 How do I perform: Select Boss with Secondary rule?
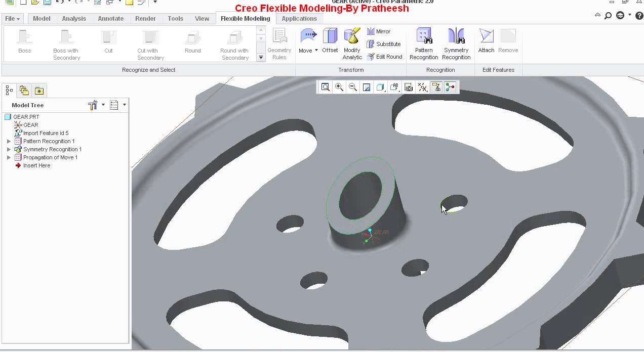click(x=66, y=45)
